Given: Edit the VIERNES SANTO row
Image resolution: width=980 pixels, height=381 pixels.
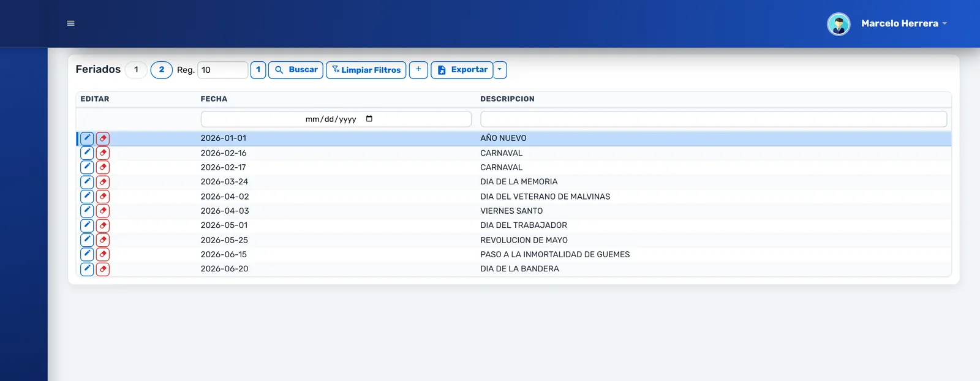Looking at the screenshot, I should pos(87,211).
